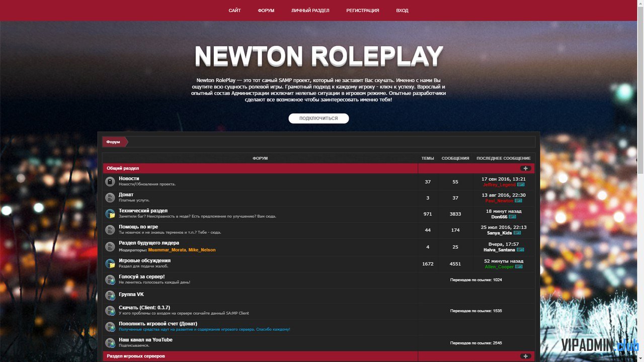Click the '18 минут назад' timestamp

[x=504, y=211]
